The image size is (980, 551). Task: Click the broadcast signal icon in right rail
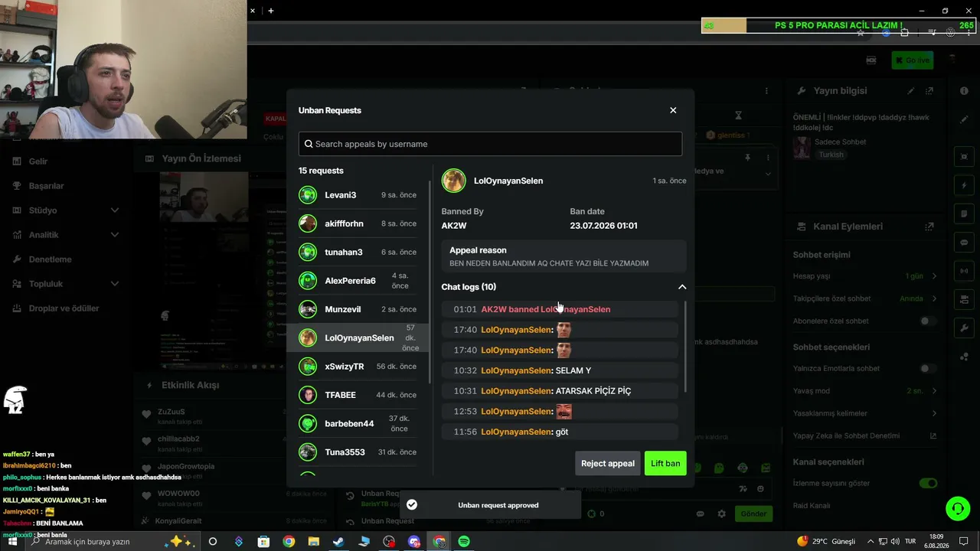(x=964, y=271)
